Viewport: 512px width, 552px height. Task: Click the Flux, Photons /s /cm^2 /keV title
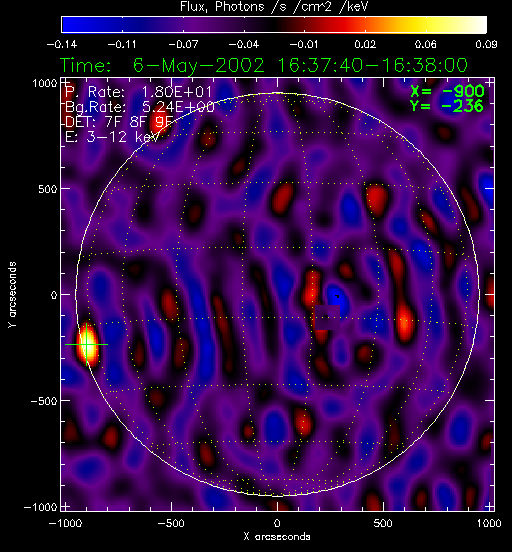[274, 6]
